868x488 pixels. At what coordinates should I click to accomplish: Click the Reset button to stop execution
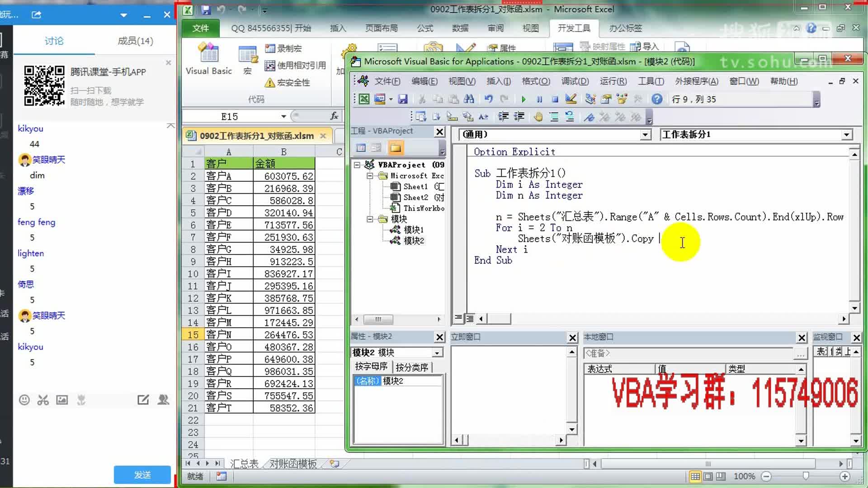(555, 99)
